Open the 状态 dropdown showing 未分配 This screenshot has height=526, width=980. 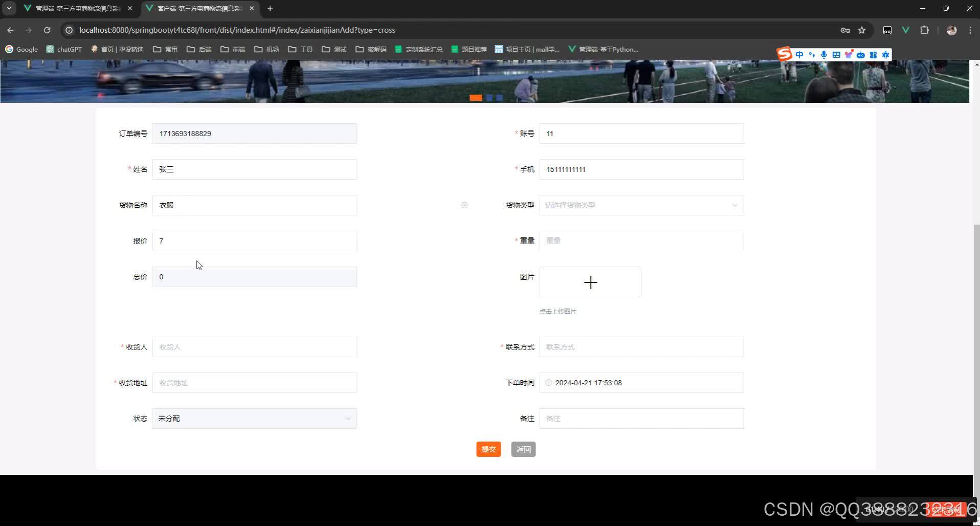[x=254, y=418]
